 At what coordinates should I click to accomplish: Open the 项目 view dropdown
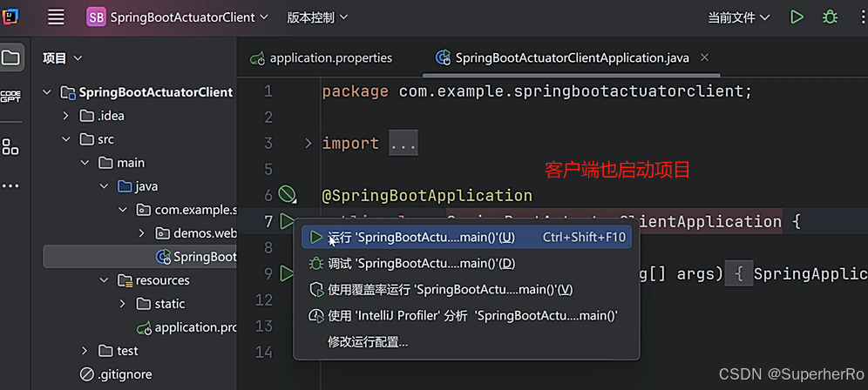tap(63, 58)
